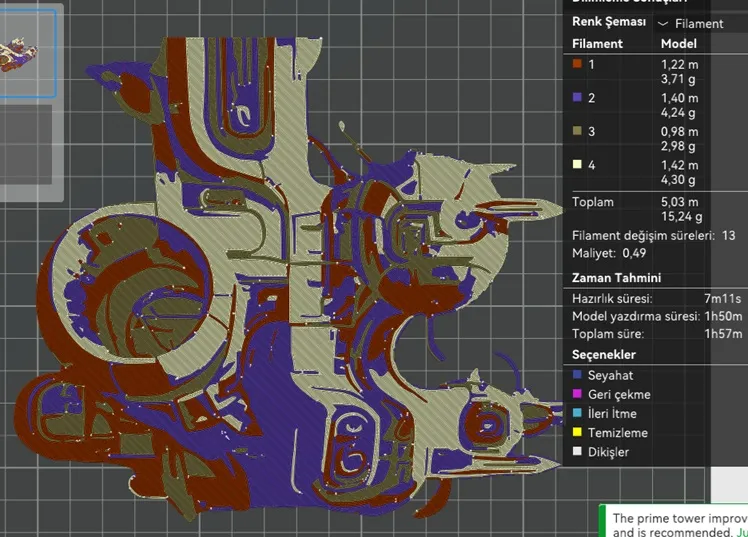Screen dimensions: 748x537
Task: Click the Renk Şeması label
Action: tap(609, 22)
